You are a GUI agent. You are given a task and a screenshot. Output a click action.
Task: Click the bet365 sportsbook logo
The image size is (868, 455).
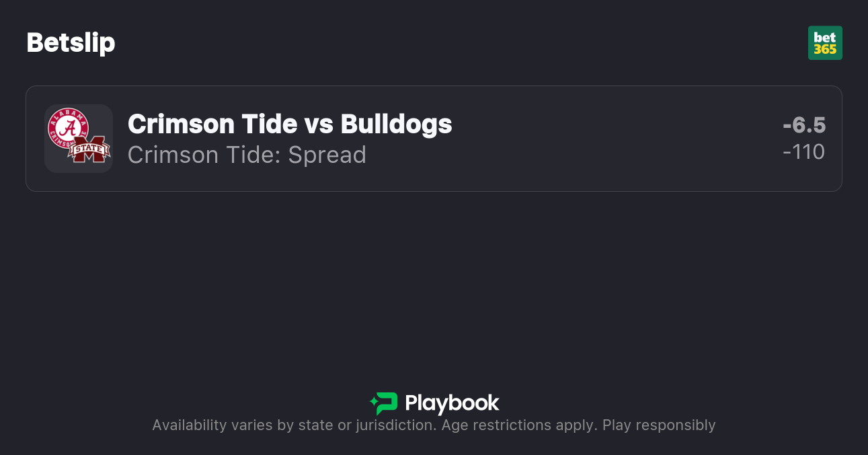tap(825, 43)
